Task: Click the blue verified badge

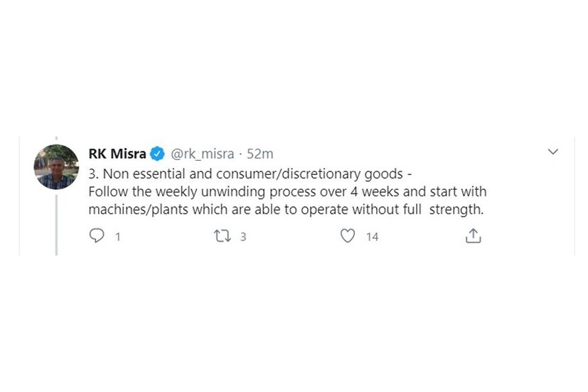Action: point(158,154)
